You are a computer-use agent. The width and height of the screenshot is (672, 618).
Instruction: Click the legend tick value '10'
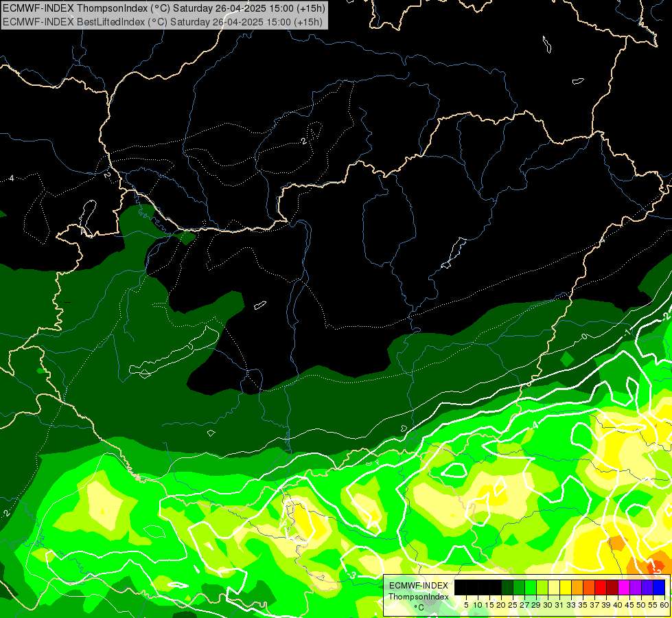(x=478, y=605)
